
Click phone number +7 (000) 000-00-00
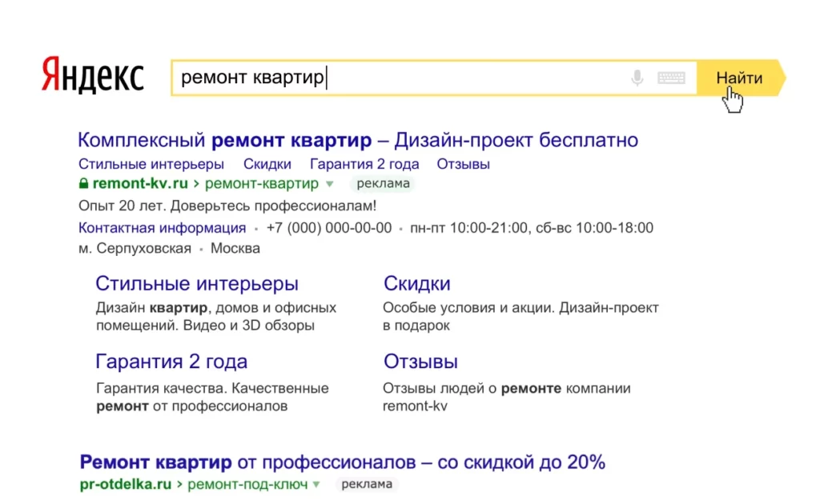click(329, 228)
